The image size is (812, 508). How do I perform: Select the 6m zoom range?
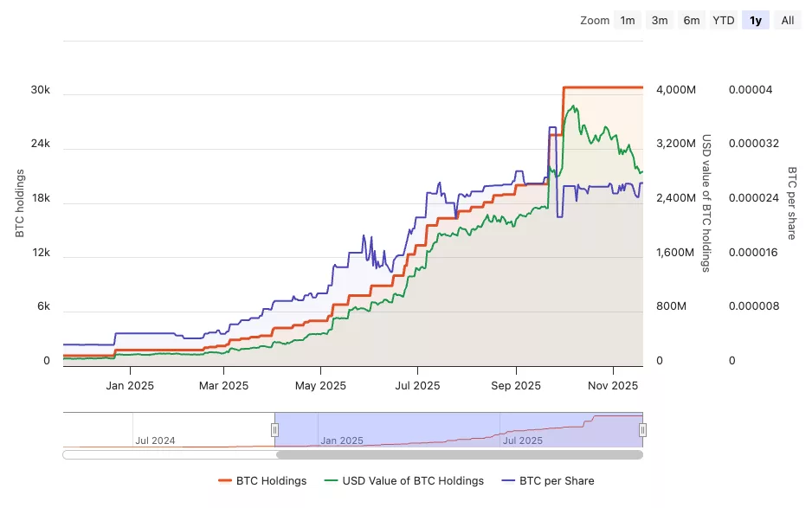(691, 20)
